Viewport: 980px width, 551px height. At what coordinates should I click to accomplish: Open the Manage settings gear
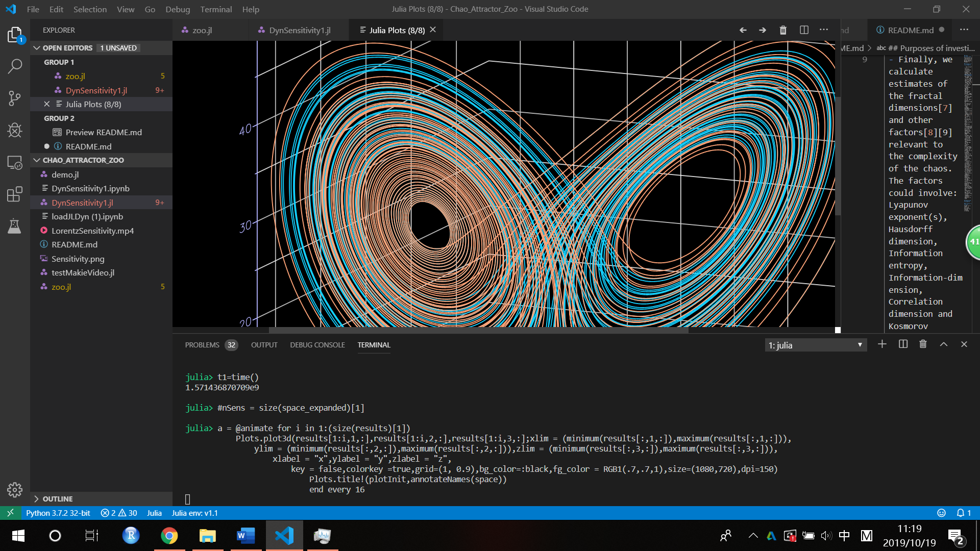point(15,490)
